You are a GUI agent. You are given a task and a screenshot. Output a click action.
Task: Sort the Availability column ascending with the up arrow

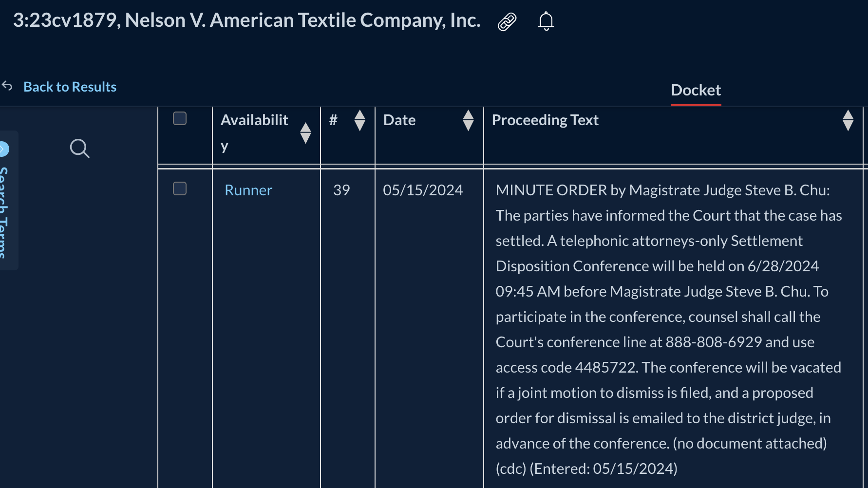coord(305,128)
